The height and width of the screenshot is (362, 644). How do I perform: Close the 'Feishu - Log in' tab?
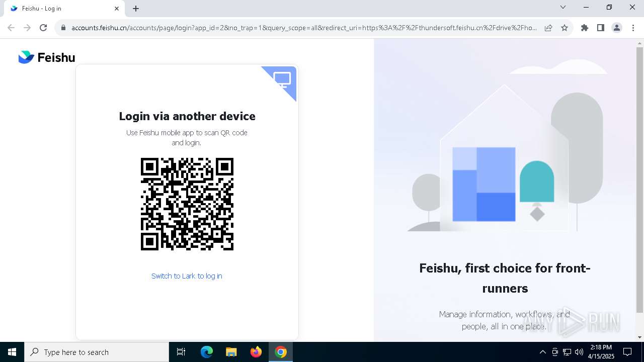(117, 9)
